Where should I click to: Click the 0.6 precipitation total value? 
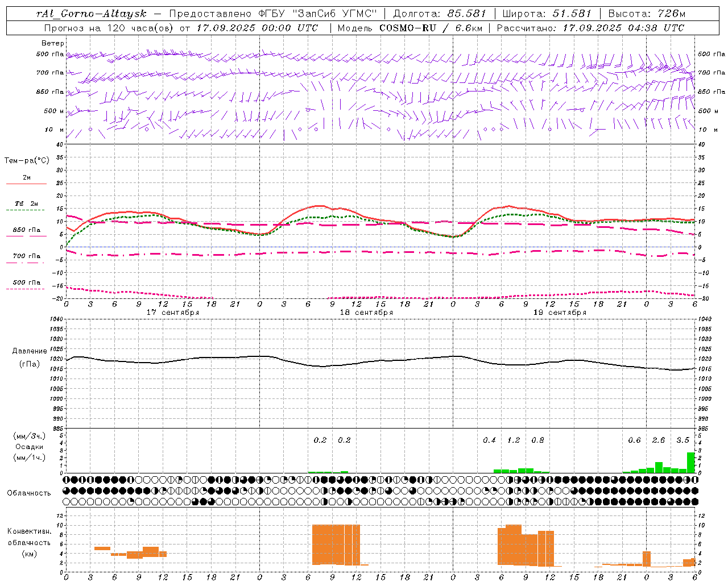click(634, 440)
